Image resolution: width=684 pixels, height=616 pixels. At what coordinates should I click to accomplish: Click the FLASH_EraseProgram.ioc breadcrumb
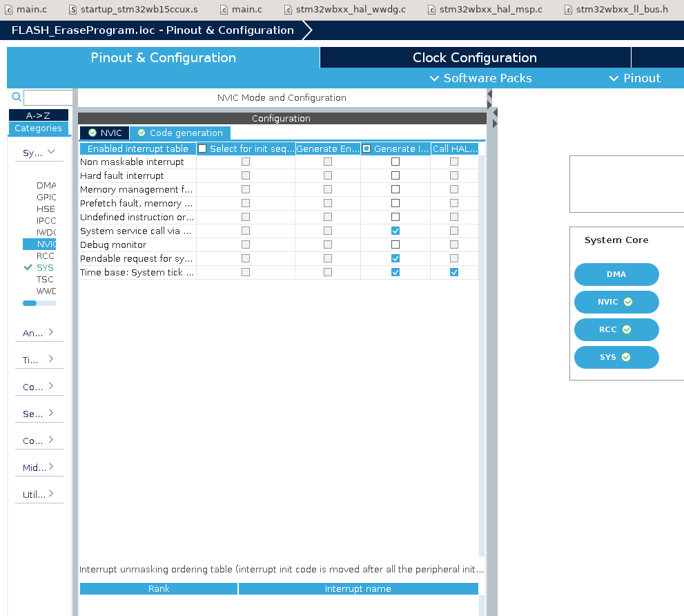click(153, 30)
